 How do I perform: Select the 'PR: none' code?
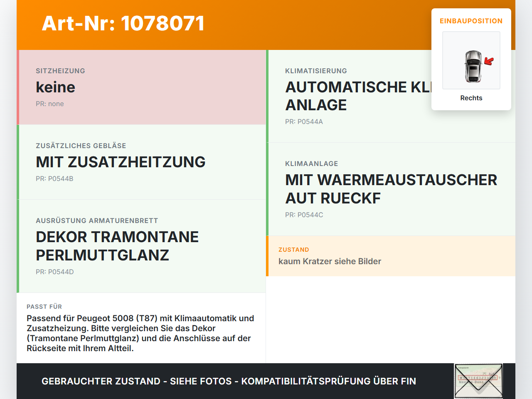(50, 104)
